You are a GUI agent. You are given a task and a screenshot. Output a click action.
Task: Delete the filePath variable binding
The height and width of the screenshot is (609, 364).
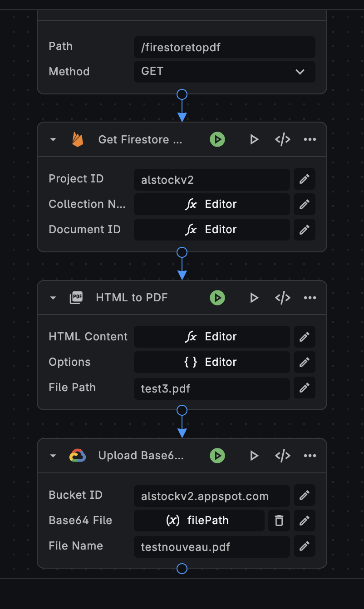coord(279,521)
